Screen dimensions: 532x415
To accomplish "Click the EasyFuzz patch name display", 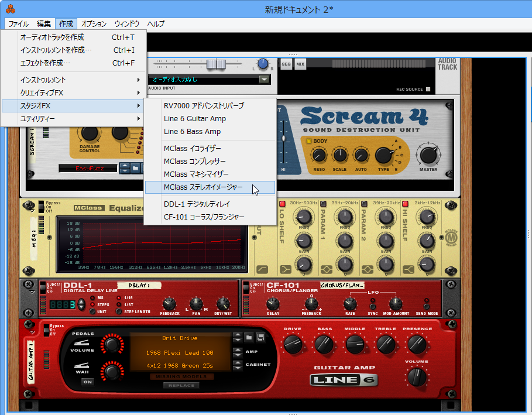I will coord(88,169).
